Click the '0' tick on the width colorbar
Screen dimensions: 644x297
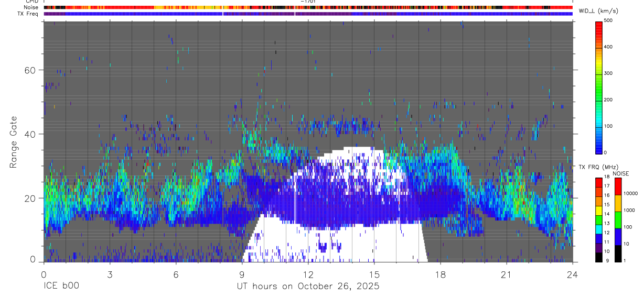click(x=606, y=152)
